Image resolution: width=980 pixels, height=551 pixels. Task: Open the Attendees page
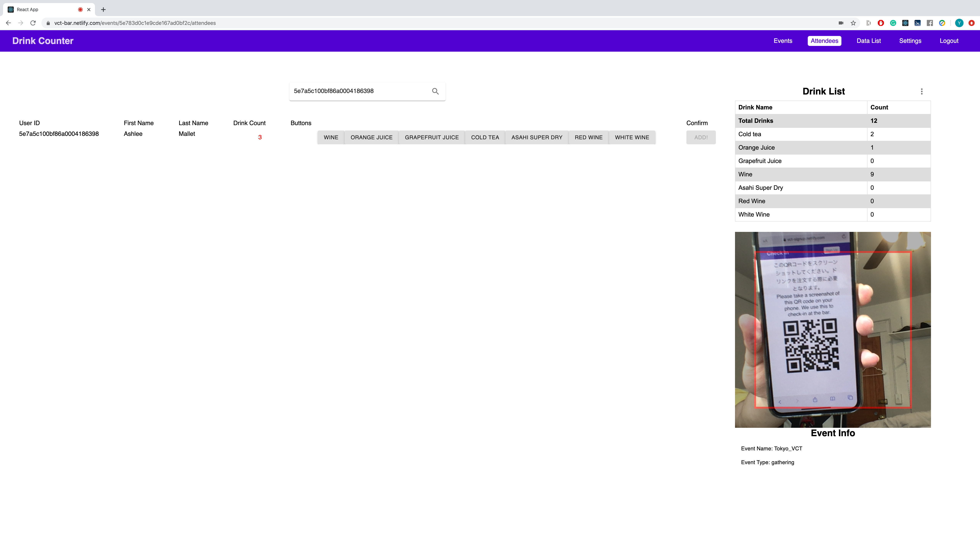point(824,41)
